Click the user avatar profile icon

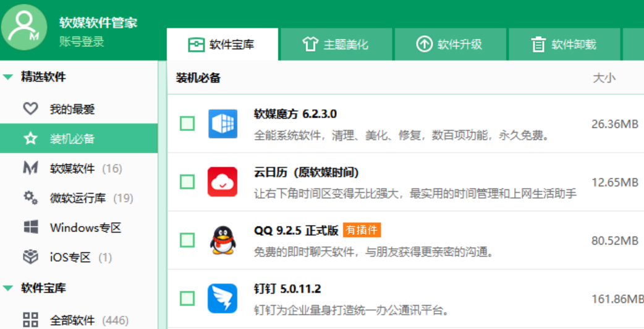click(24, 27)
